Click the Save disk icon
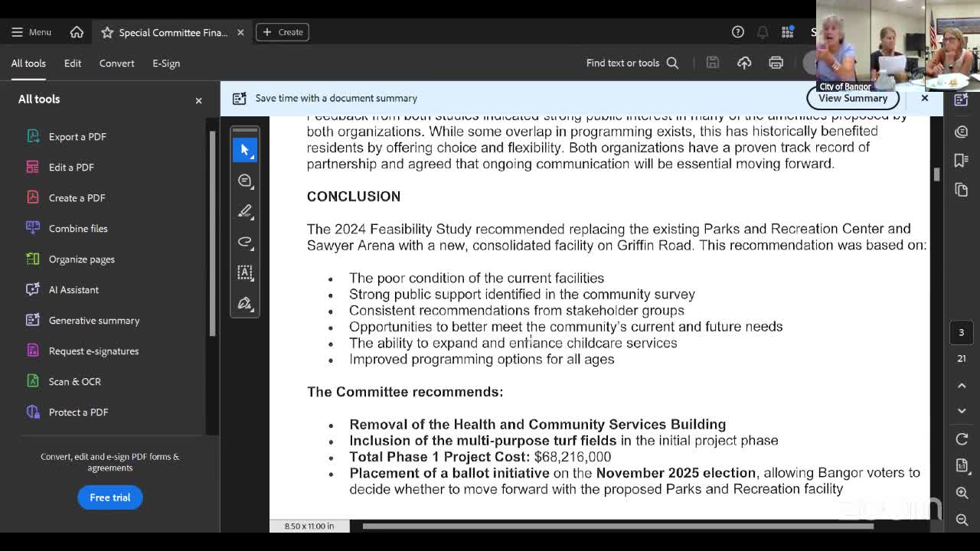Viewport: 980px width, 551px height. point(713,63)
